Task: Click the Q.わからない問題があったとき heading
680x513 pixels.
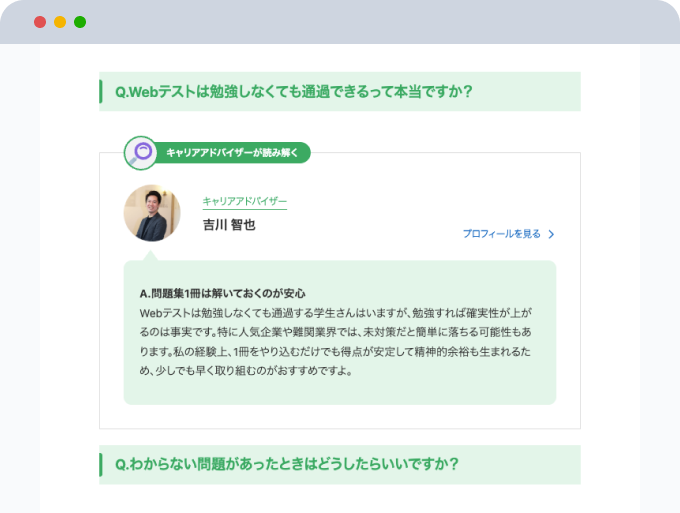Action: [286, 464]
